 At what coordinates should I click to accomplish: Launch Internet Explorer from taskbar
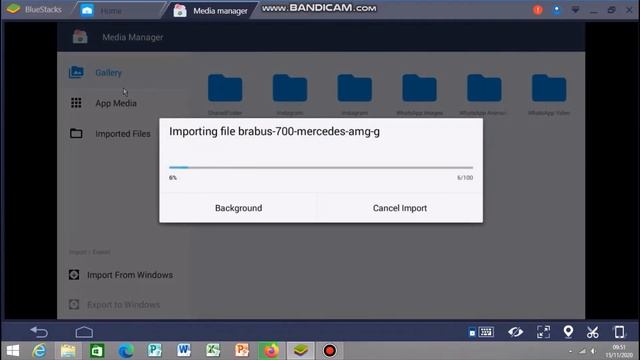click(x=39, y=351)
